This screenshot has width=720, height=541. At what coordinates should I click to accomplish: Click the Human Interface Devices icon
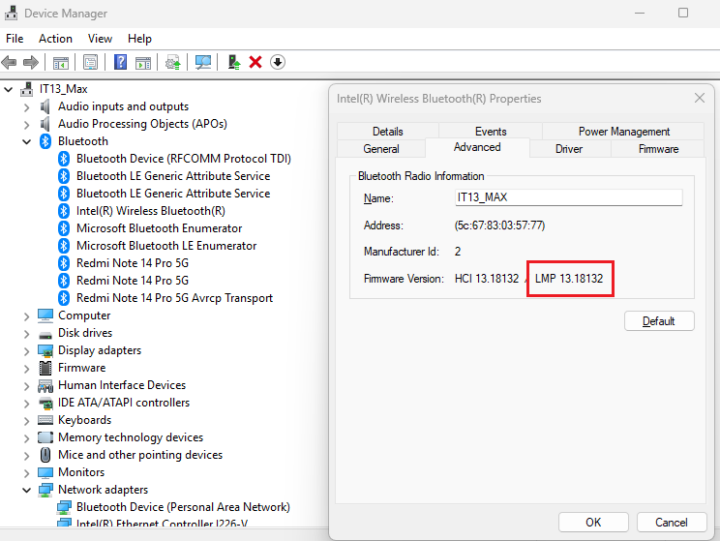(45, 386)
